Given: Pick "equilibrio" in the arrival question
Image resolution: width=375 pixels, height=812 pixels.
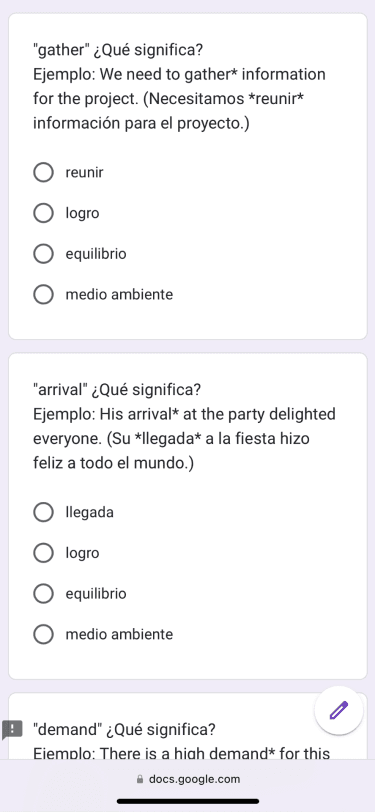Looking at the screenshot, I should (44, 593).
